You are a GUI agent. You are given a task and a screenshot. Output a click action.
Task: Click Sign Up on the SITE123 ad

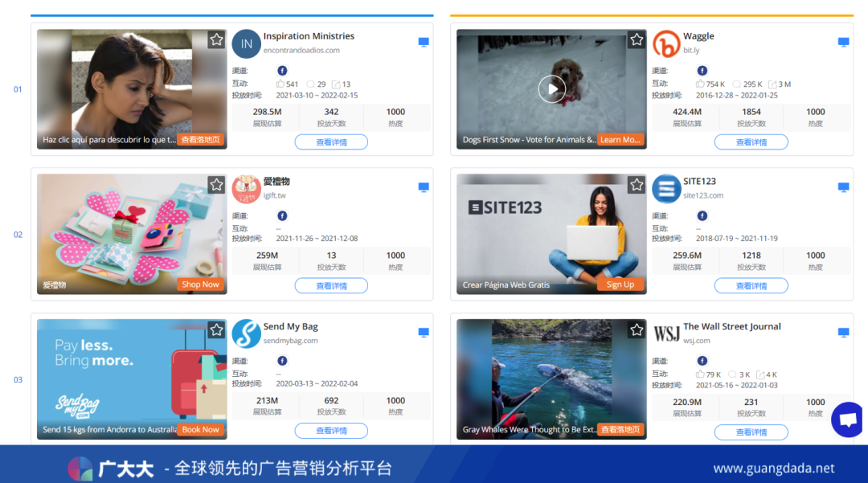[620, 284]
